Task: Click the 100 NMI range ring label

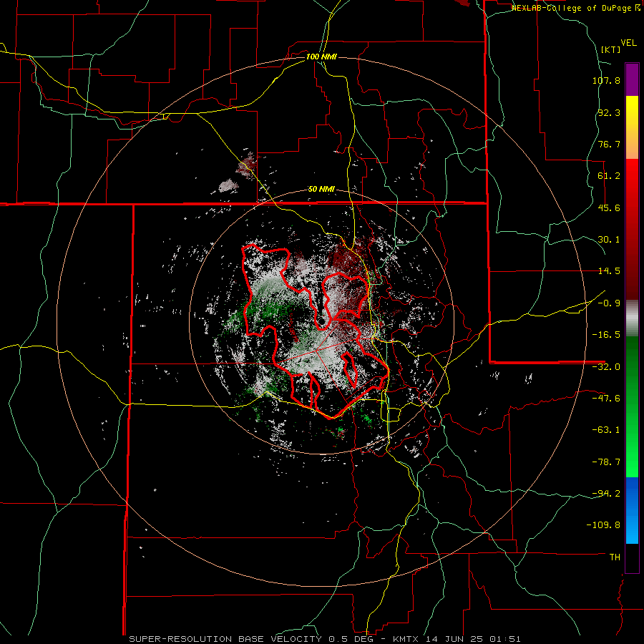Action: (x=321, y=57)
